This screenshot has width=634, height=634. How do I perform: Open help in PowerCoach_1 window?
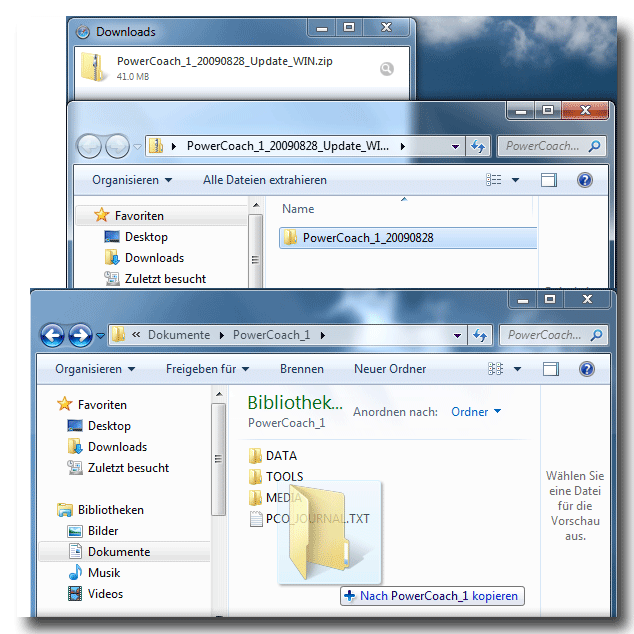point(587,369)
